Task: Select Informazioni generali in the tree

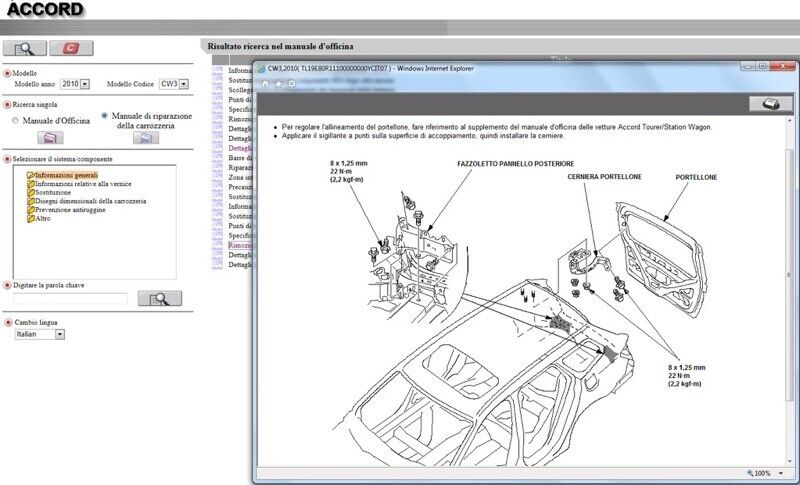Action: tap(66, 175)
